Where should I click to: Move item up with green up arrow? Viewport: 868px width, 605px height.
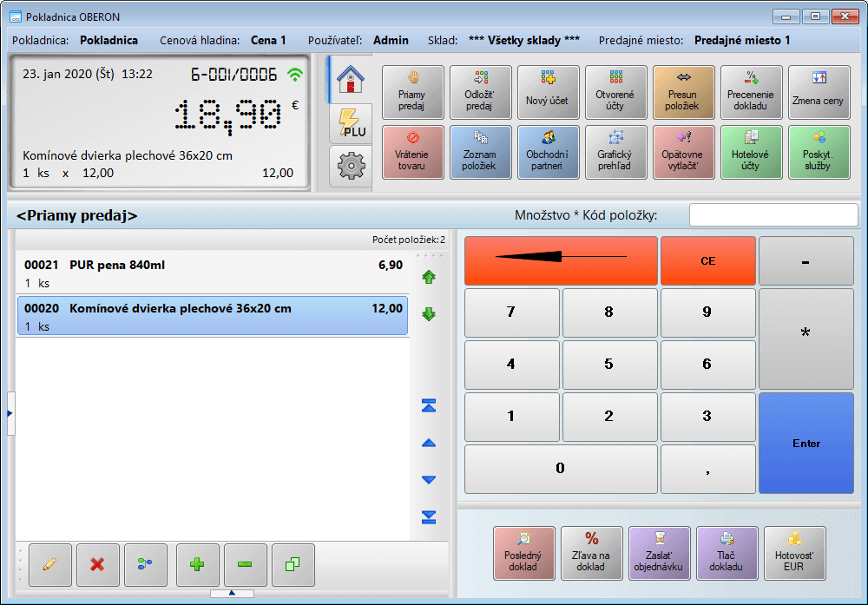(428, 278)
